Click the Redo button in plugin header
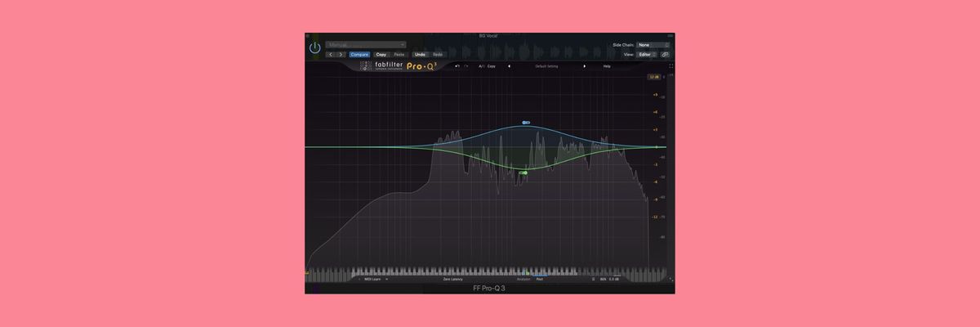Image resolution: width=980 pixels, height=327 pixels. [x=438, y=55]
